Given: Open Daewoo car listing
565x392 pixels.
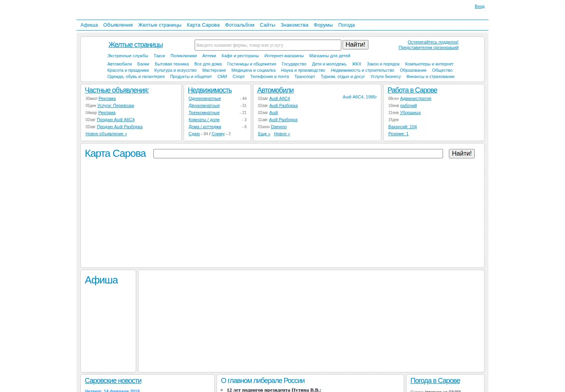Looking at the screenshot, I should click(x=279, y=127).
